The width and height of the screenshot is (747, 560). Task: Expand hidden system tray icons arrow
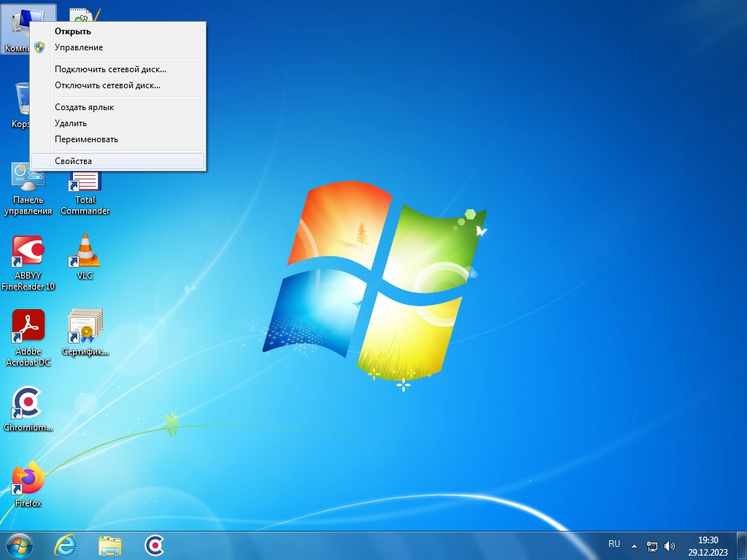point(634,545)
